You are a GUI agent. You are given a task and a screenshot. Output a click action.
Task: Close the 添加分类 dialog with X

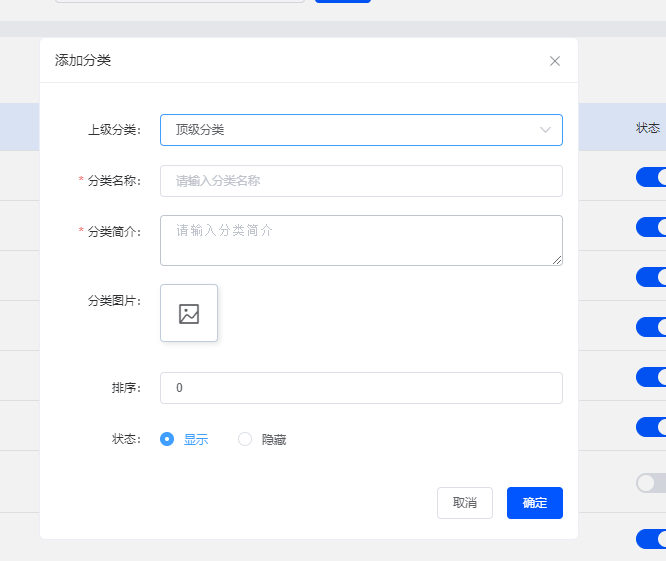(x=555, y=61)
